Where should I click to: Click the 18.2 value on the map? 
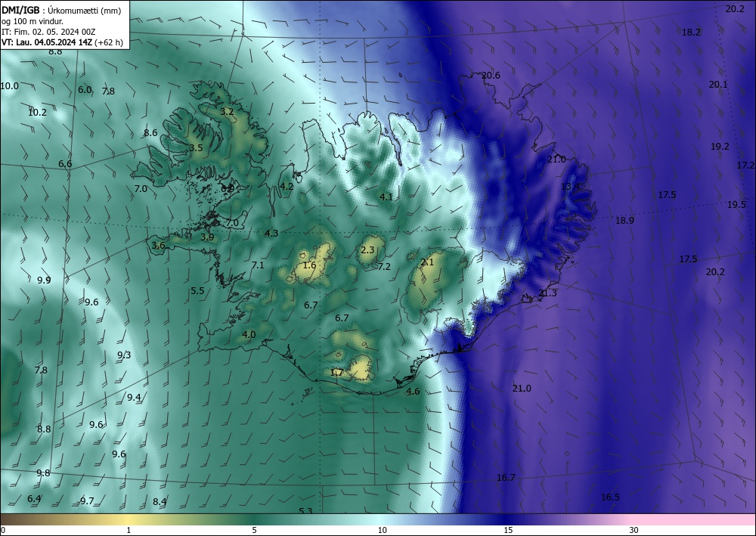pos(692,33)
